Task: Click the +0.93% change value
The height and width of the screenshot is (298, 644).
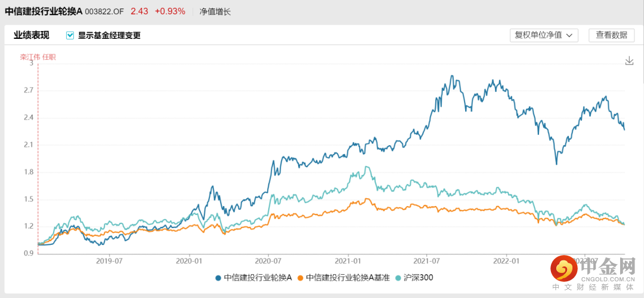Action: [x=170, y=11]
